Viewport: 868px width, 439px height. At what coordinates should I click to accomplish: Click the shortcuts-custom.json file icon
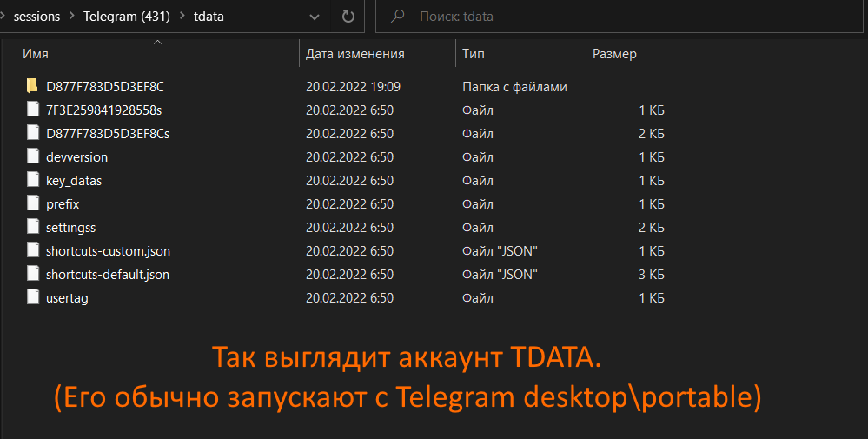click(33, 250)
